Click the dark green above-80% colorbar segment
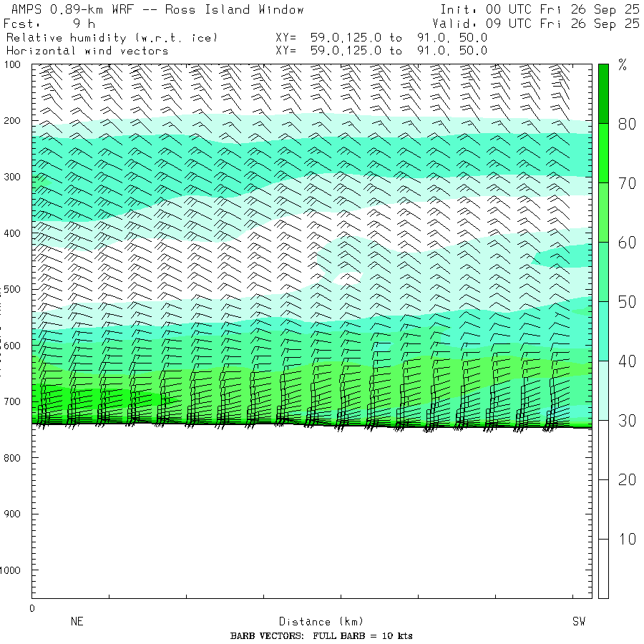The height and width of the screenshot is (644, 644). point(603,93)
